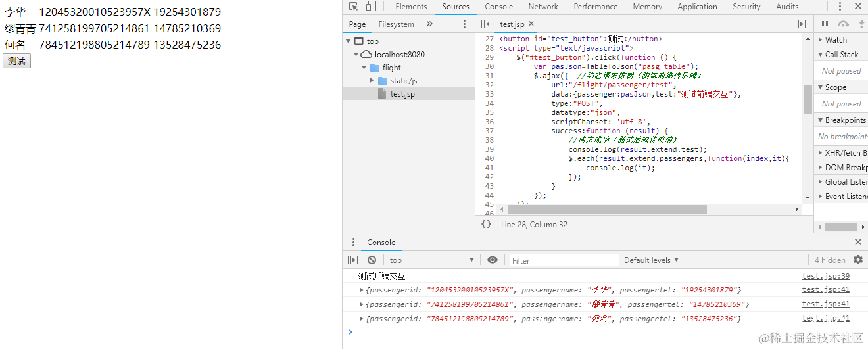
Task: Create live expression eye icon
Action: click(493, 260)
